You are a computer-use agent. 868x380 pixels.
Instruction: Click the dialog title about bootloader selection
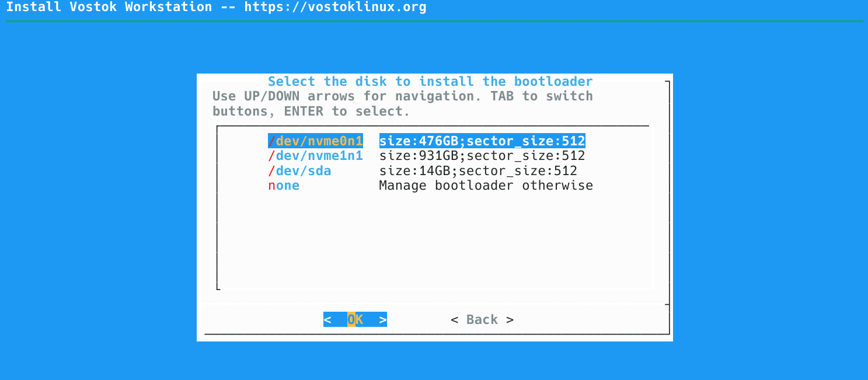tap(430, 81)
